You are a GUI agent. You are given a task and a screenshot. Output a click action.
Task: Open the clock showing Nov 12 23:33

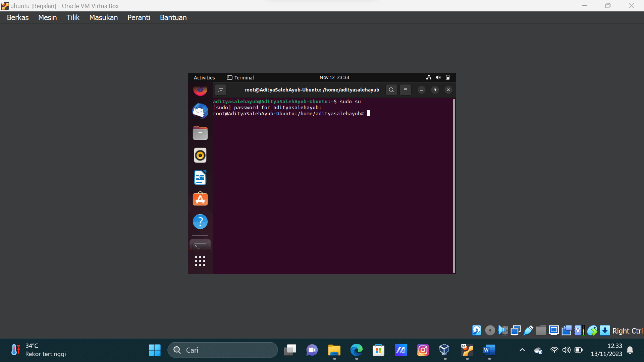334,77
